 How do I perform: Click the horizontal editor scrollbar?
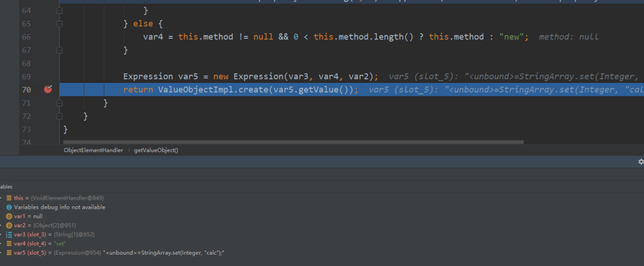293,142
